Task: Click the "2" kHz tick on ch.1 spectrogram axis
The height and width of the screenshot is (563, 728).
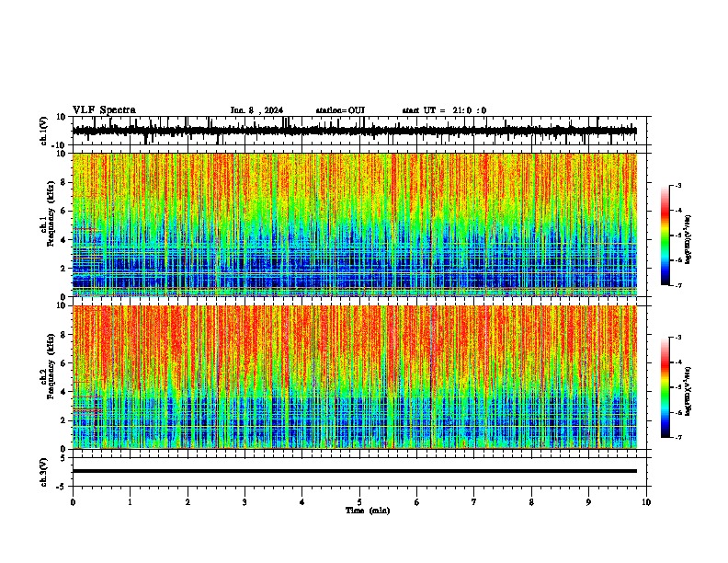Action: tap(63, 268)
